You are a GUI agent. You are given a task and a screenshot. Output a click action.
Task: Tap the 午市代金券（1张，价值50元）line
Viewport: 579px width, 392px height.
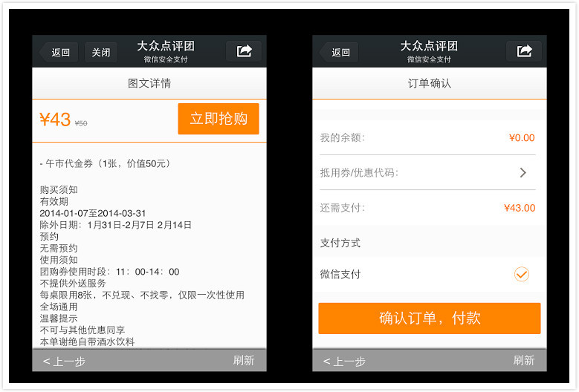coord(106,163)
